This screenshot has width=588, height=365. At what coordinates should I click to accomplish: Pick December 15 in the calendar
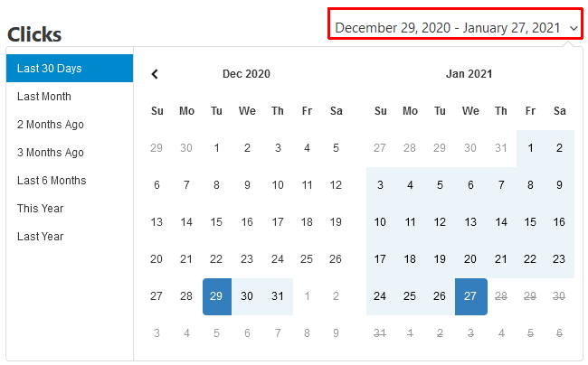click(x=216, y=222)
